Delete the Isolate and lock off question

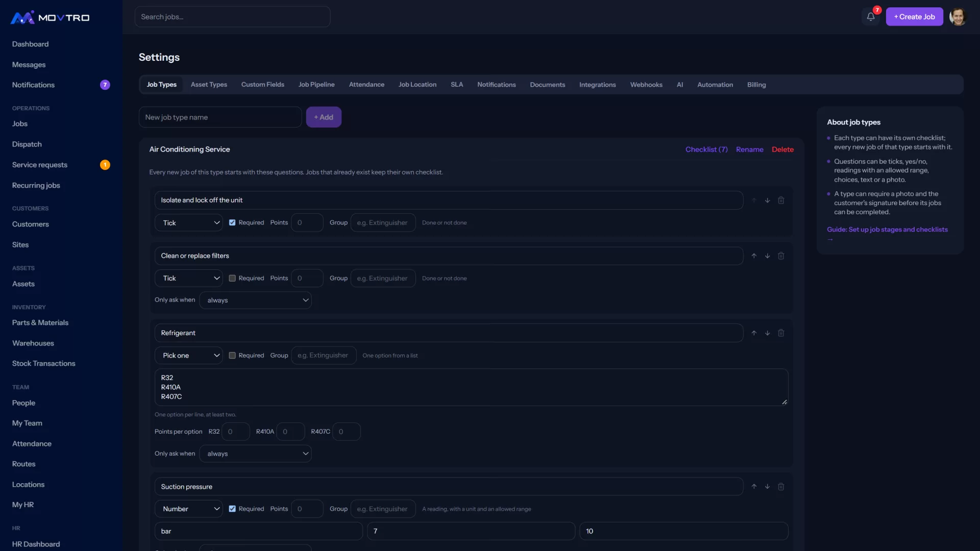tap(781, 201)
